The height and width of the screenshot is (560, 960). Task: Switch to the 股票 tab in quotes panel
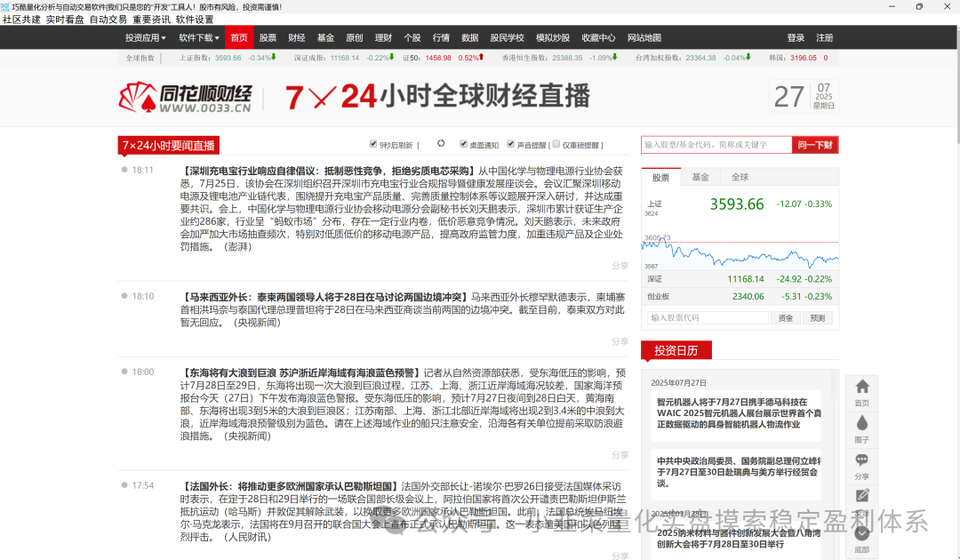[x=660, y=177]
